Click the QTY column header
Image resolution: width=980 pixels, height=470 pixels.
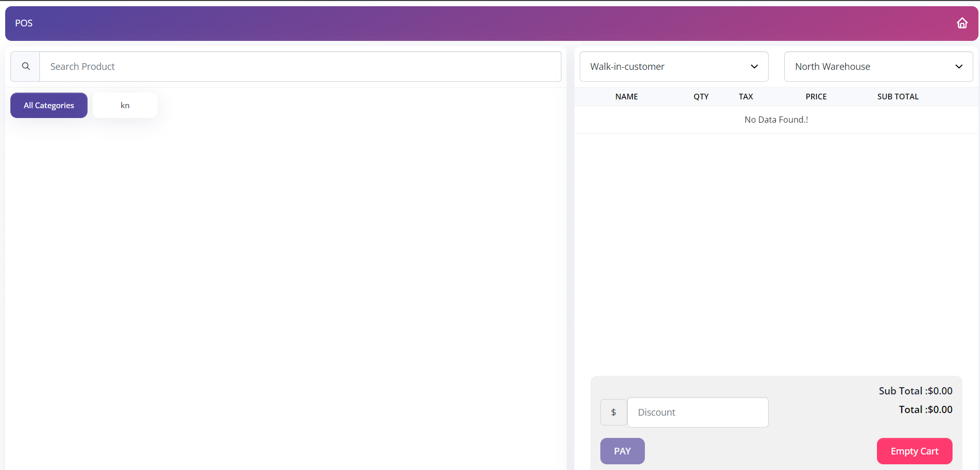(x=701, y=97)
